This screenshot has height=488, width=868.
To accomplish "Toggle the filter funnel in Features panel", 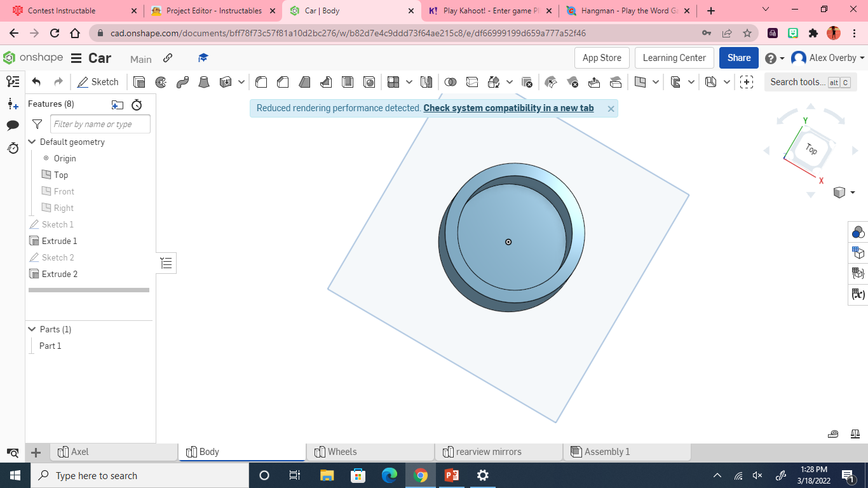I will [x=36, y=124].
